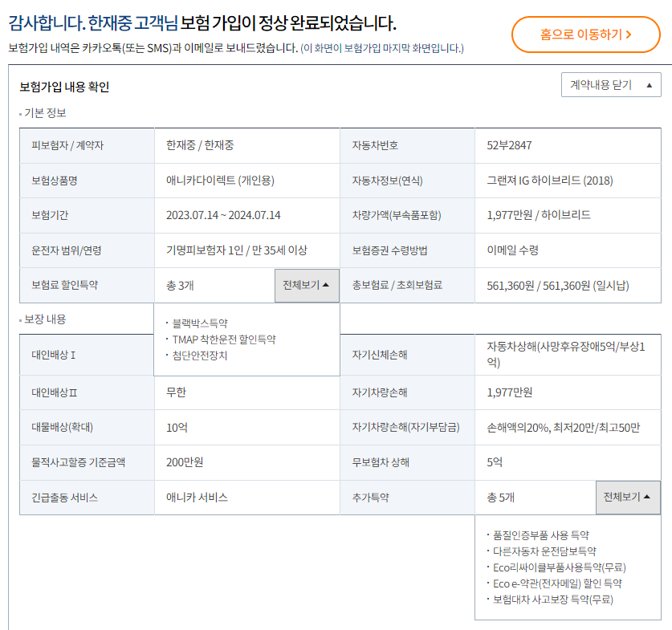The height and width of the screenshot is (630, 672).
Task: Collapse the 계약내용 닫기 panel
Action: [610, 84]
